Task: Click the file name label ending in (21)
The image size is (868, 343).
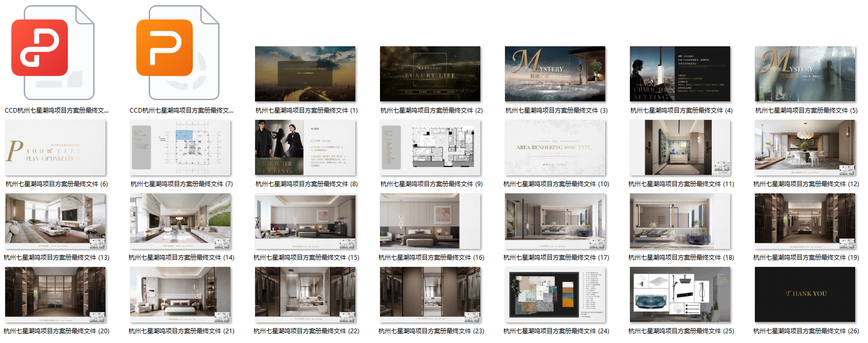Action: (181, 331)
